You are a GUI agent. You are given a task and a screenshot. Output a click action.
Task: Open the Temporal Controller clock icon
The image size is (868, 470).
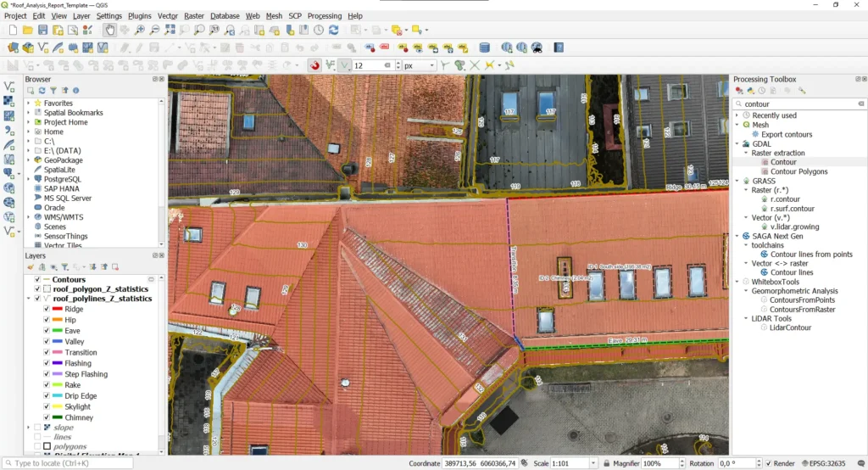(319, 30)
